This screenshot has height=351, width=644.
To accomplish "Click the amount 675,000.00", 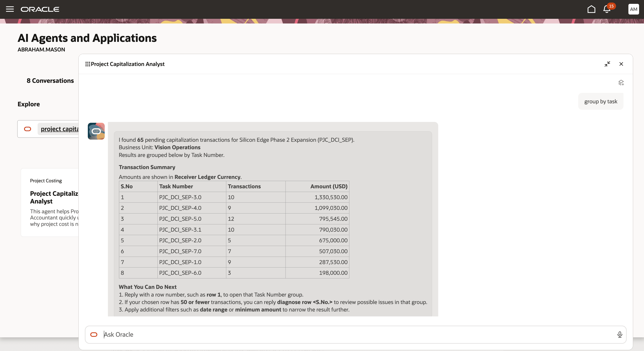I will [333, 240].
